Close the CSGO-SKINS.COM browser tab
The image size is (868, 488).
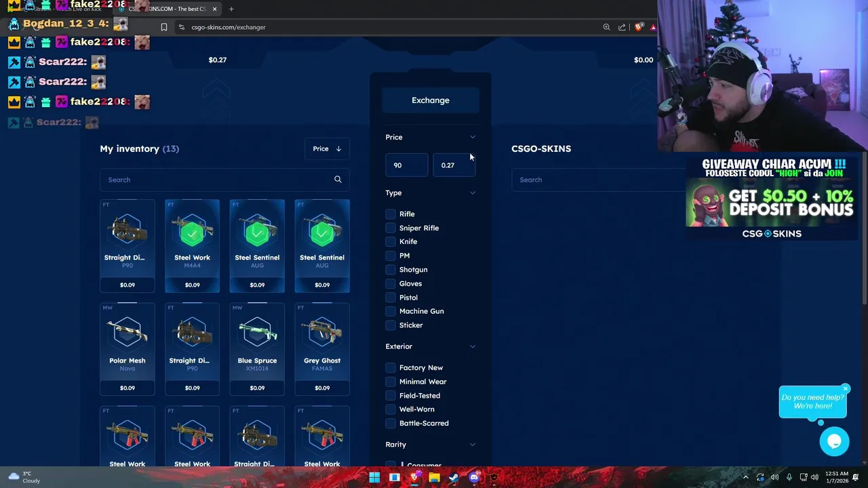(214, 9)
